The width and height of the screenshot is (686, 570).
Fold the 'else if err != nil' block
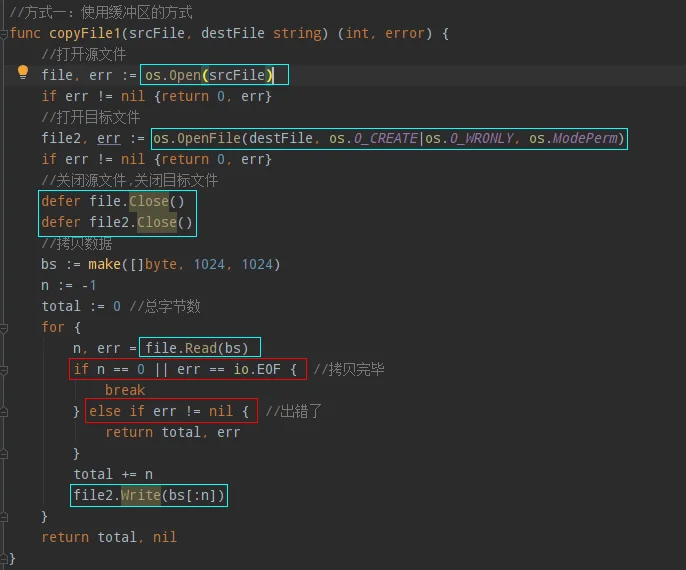pos(4,412)
